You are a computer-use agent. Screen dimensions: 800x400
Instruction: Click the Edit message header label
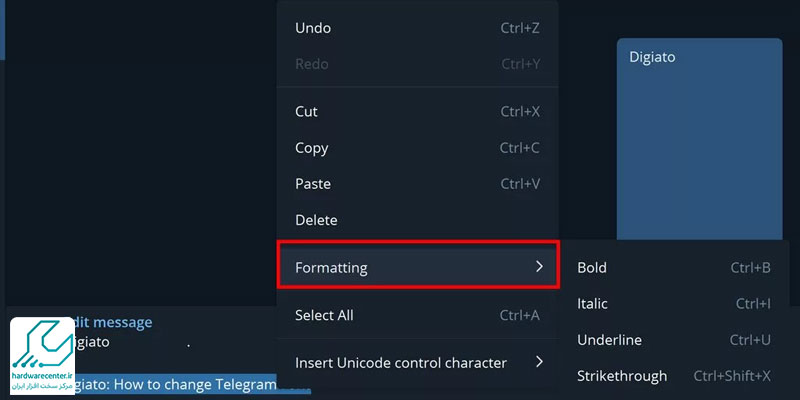tap(113, 322)
